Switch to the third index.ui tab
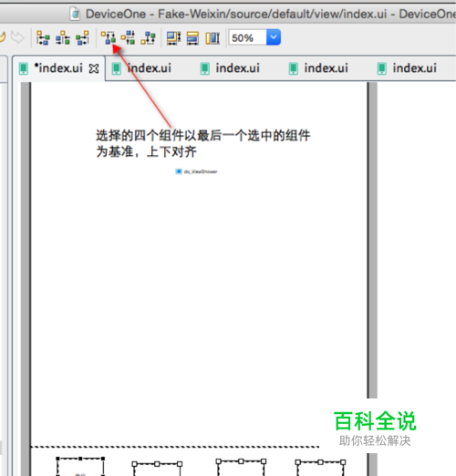 point(230,68)
